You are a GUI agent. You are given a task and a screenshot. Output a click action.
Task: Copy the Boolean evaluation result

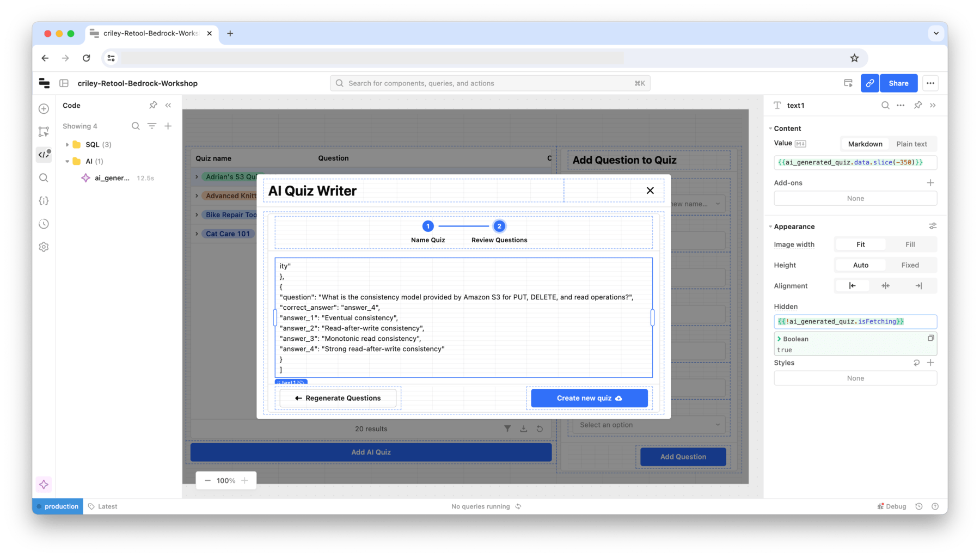(931, 338)
